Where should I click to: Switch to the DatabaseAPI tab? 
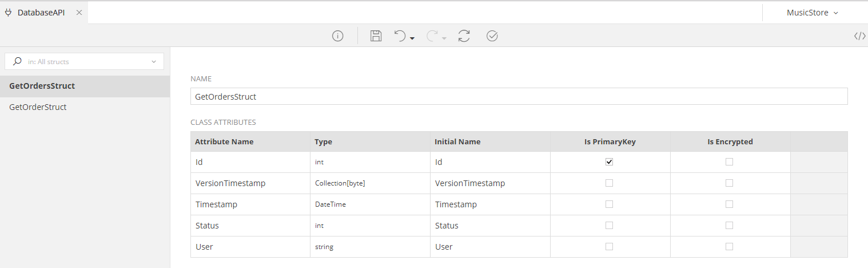40,13
